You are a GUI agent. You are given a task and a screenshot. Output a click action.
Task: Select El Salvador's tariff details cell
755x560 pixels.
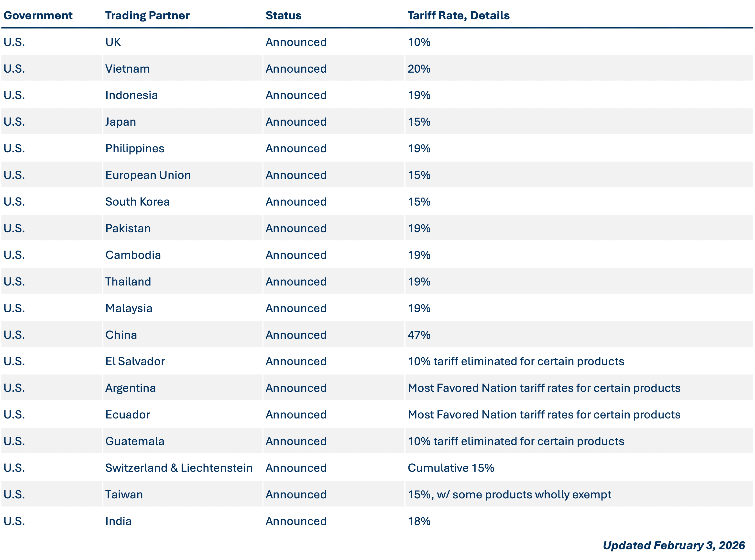[516, 361]
